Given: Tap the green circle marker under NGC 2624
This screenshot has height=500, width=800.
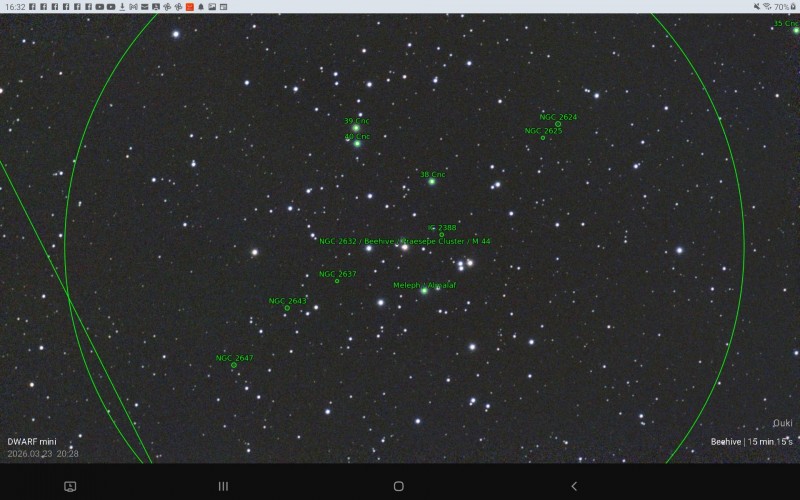Looking at the screenshot, I should 558,124.
